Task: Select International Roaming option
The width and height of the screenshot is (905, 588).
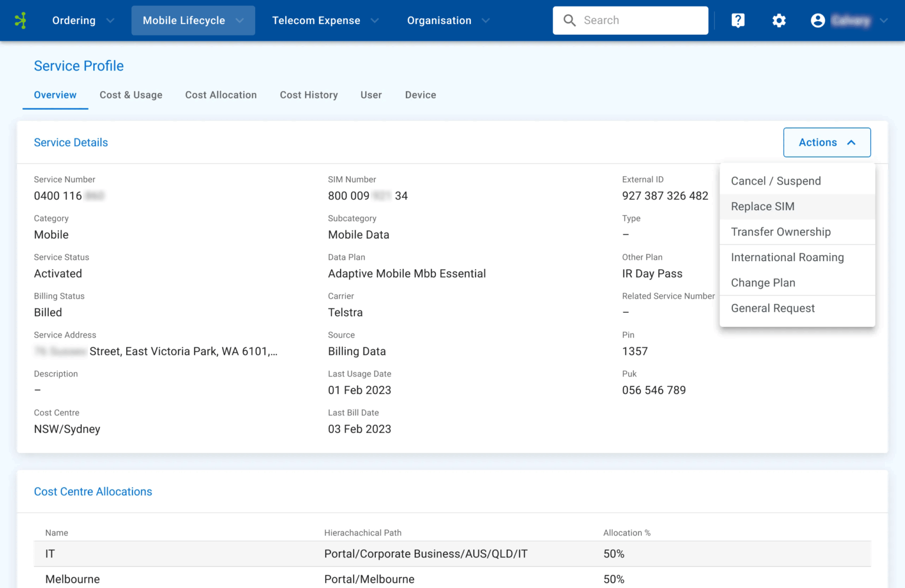Action: [787, 257]
